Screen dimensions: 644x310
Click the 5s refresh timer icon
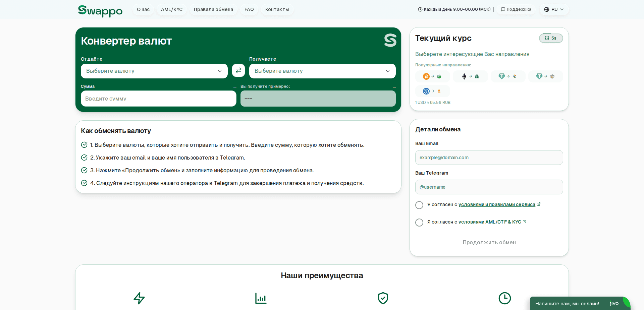[547, 38]
